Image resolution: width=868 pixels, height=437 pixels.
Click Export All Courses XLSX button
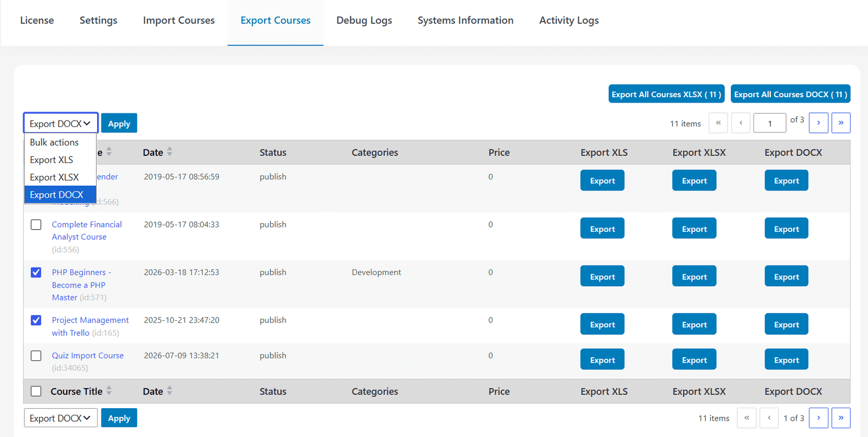[x=666, y=94]
